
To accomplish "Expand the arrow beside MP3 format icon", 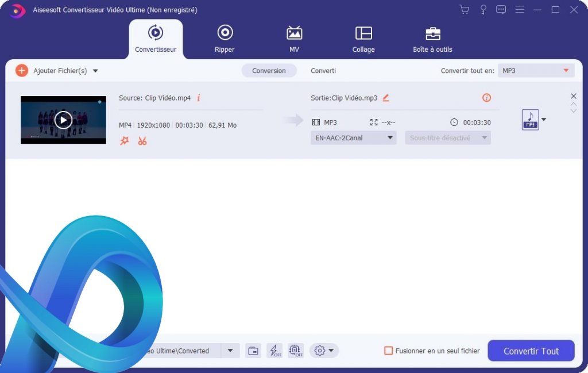I will 544,120.
